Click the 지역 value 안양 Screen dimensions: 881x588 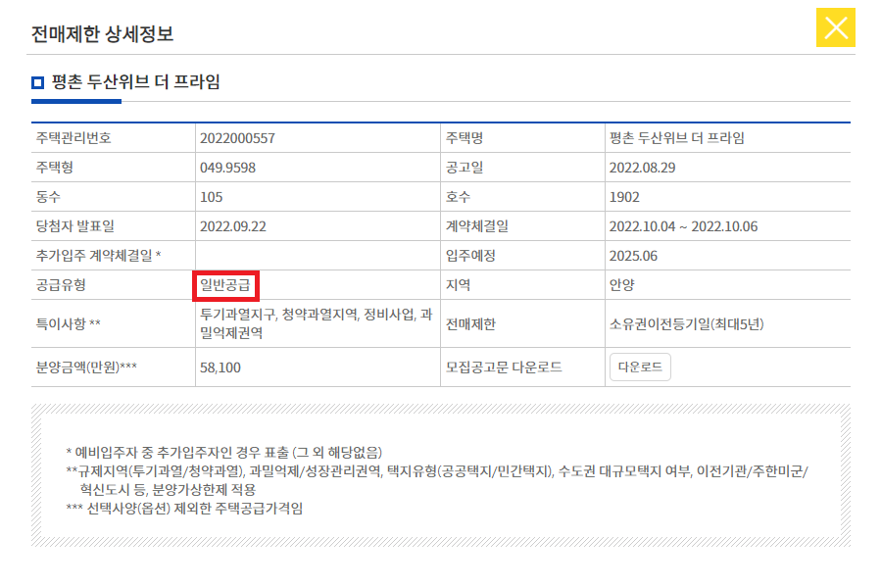pyautogui.click(x=622, y=285)
